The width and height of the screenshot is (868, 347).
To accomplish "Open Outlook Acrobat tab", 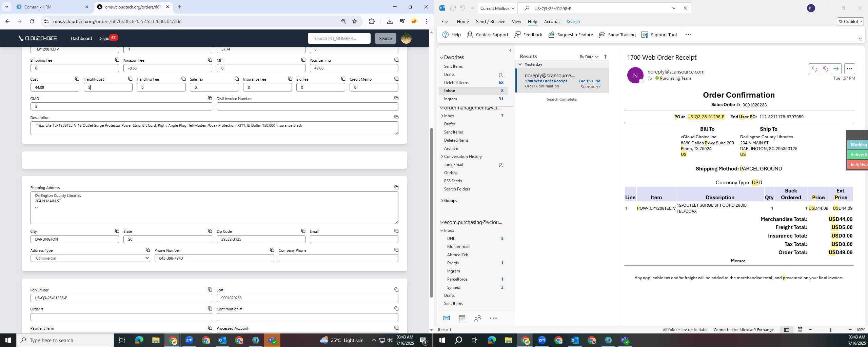I will tap(552, 21).
